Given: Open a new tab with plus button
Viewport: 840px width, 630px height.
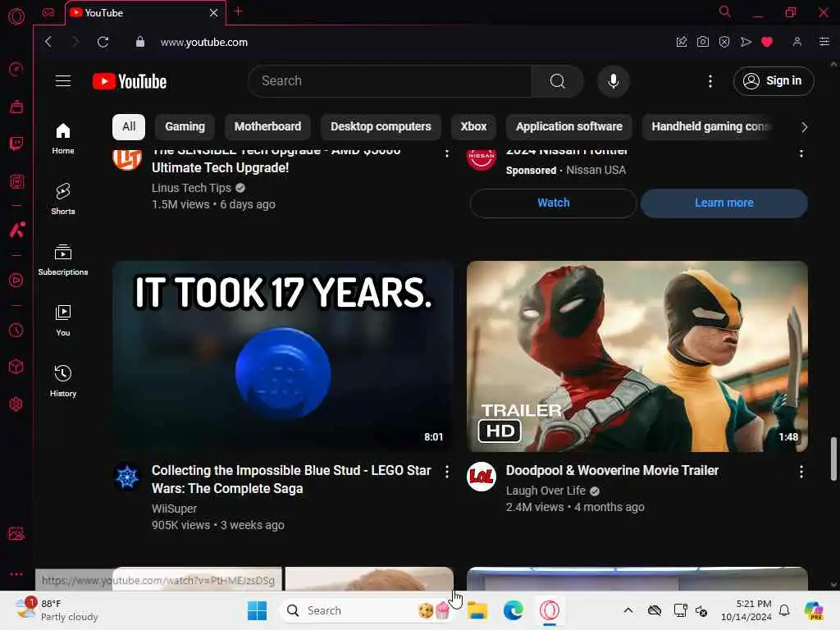Looking at the screenshot, I should 239,11.
